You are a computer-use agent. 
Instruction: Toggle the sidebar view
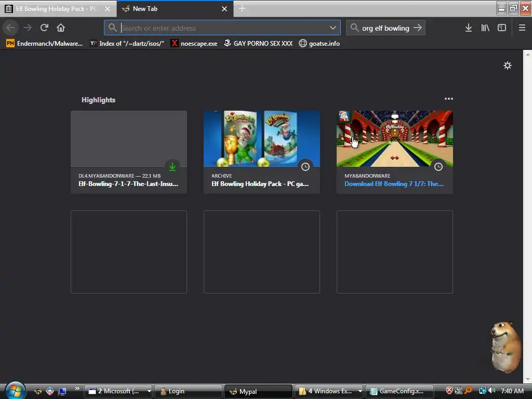coord(502,28)
